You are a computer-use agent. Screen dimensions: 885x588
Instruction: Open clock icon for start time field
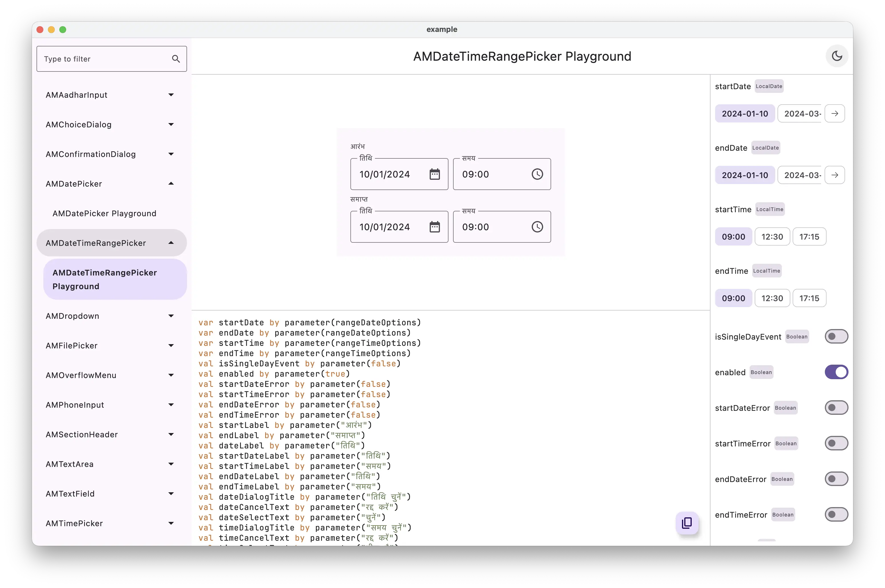[x=537, y=174]
